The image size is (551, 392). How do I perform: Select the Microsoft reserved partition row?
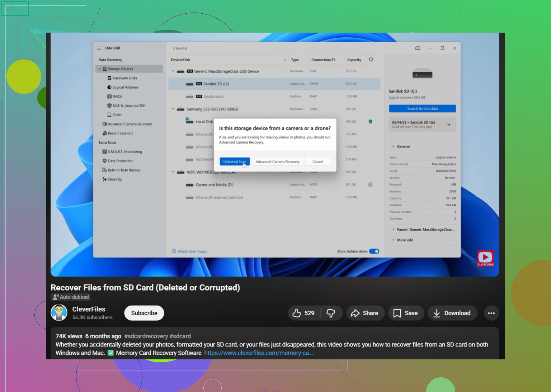click(x=274, y=197)
